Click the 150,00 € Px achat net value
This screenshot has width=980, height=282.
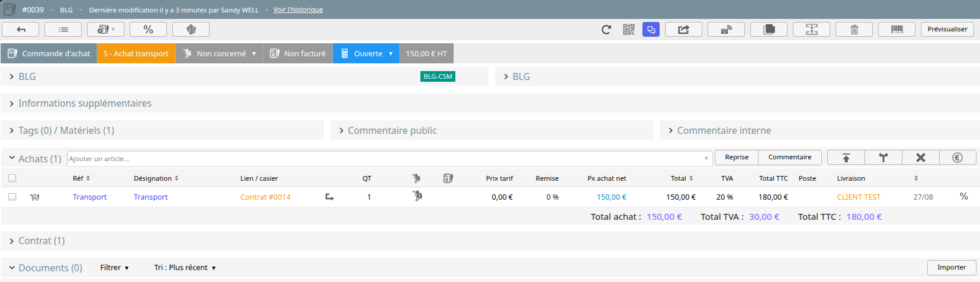(611, 197)
